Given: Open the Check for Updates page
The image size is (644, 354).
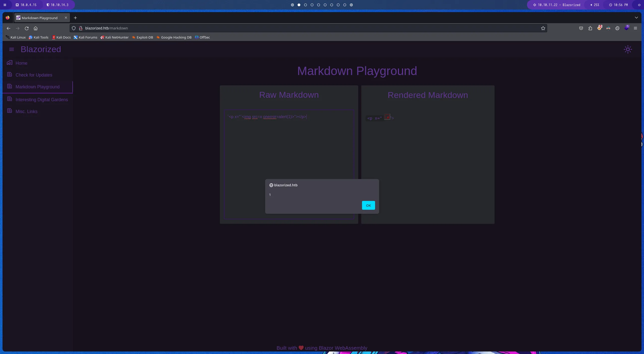Looking at the screenshot, I should coord(34,75).
